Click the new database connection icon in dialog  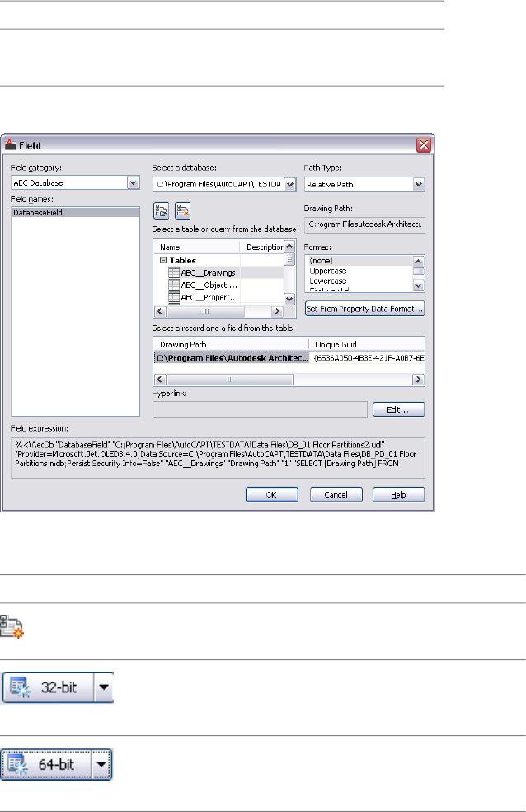tap(182, 210)
